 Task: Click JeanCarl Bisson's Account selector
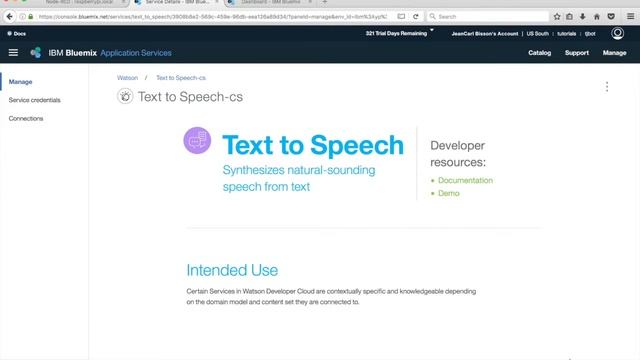[x=484, y=33]
